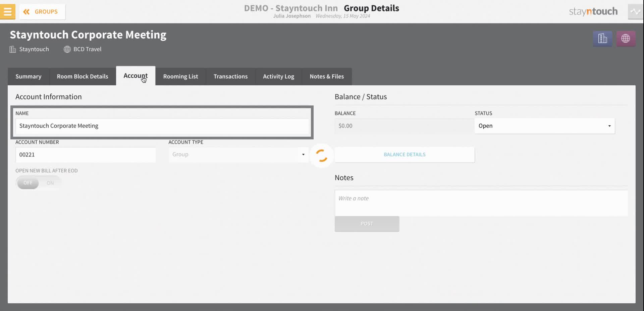Click the staytouch logo
The image size is (644, 311).
[593, 11]
